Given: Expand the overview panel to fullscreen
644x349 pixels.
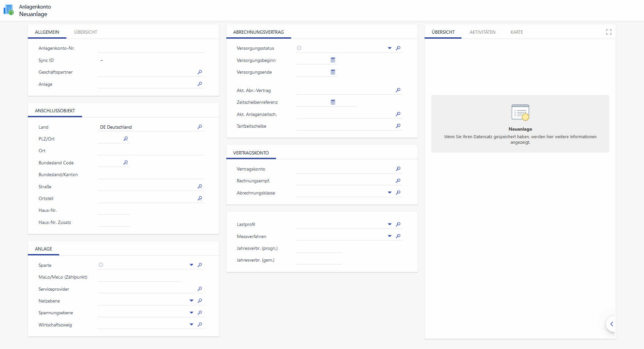Looking at the screenshot, I should click(608, 32).
